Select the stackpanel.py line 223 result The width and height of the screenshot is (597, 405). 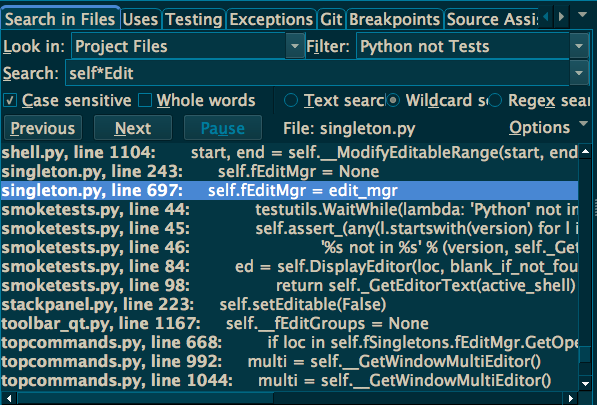[x=289, y=305]
